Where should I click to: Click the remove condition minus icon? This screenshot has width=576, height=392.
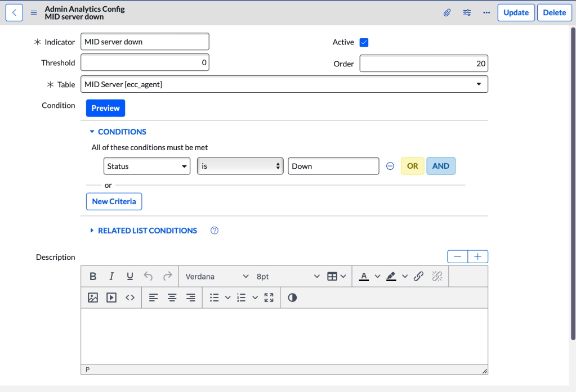390,166
